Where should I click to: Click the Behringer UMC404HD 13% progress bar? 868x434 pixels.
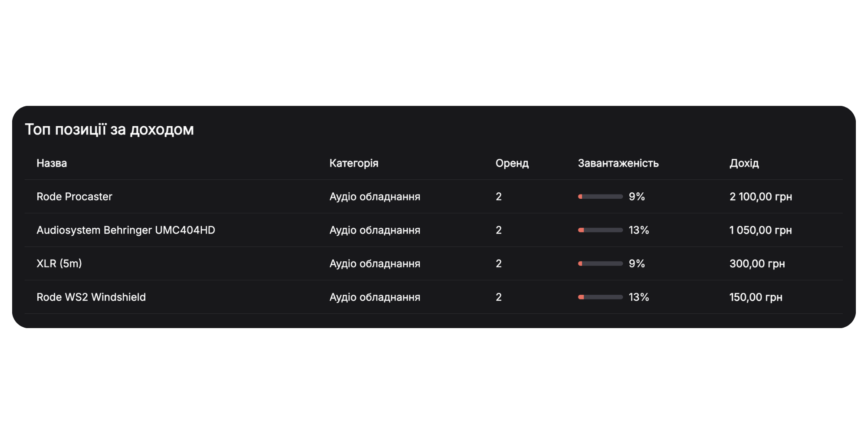tap(600, 230)
